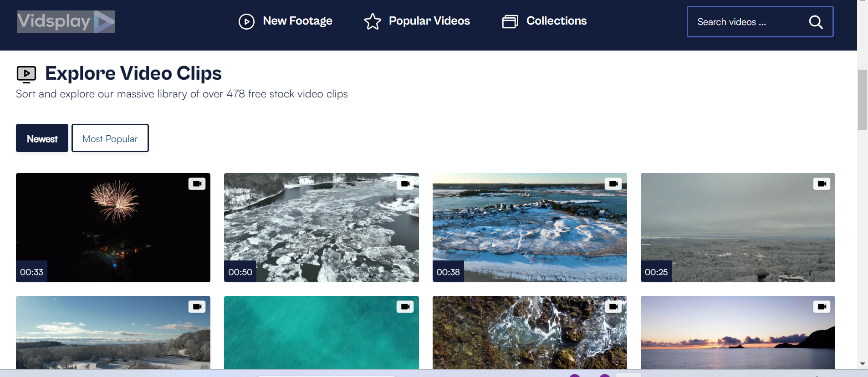Click the 00:25 duration label
This screenshot has height=377, width=868.
656,272
